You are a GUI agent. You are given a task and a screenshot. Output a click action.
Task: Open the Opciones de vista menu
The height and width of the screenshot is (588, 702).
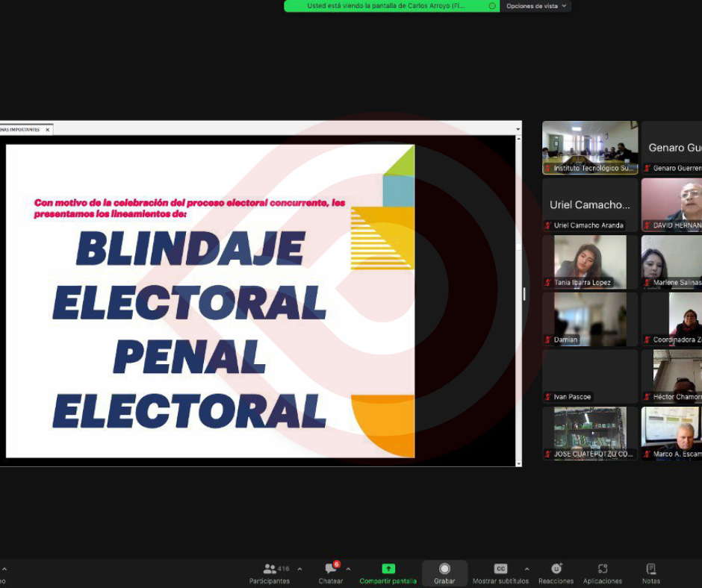[535, 6]
